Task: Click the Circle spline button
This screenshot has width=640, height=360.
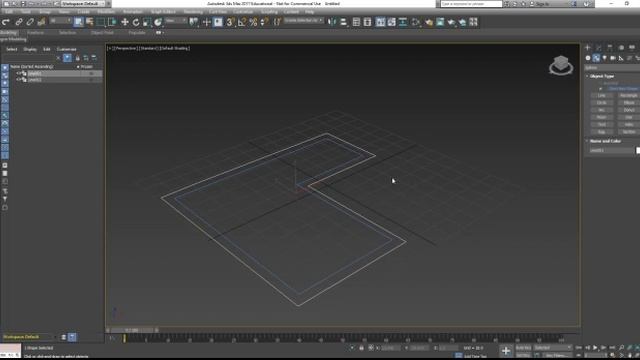Action: 602,103
